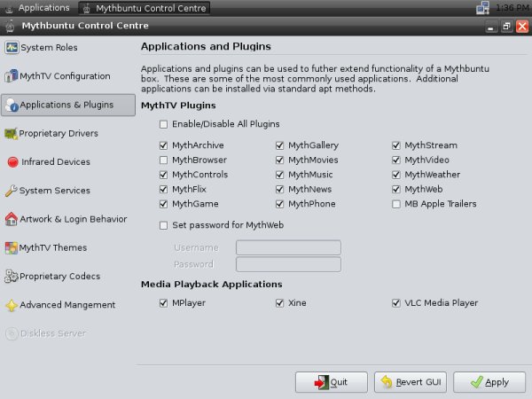Screen dimensions: 532x399
Task: Toggle the MythFlix checkbox
Action: (x=163, y=190)
